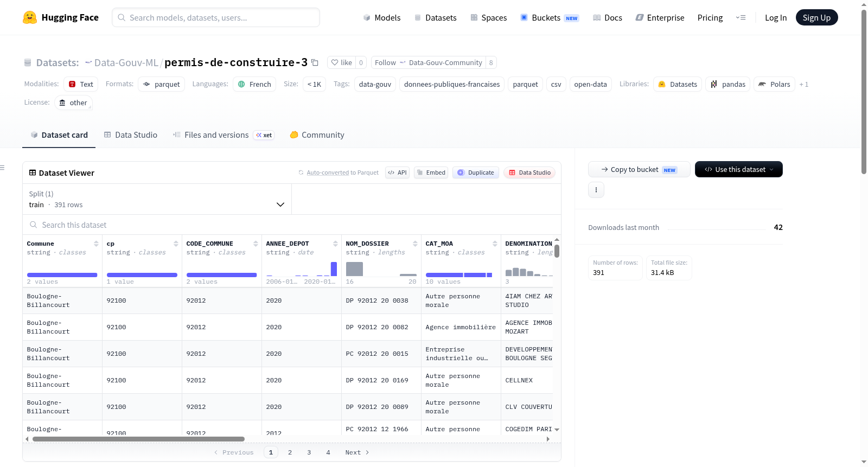Select the data-gouv tag

point(375,84)
